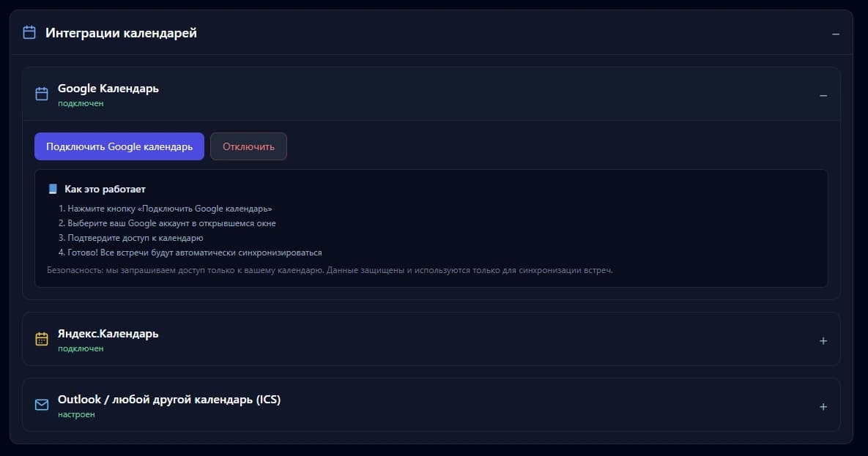The width and height of the screenshot is (868, 456).
Task: Click the настроен status under Outlook
Action: (76, 414)
